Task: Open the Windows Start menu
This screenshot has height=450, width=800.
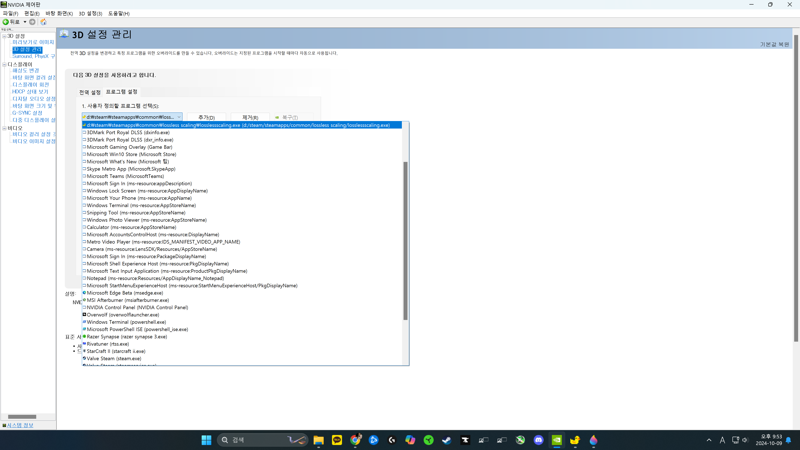Action: click(x=206, y=440)
